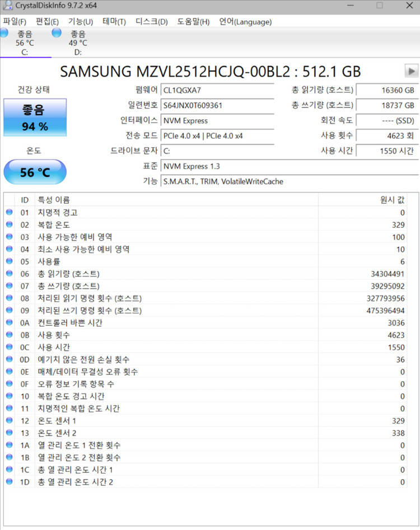Click status orb of row 0B 사용 횟수
The width and height of the screenshot is (420, 530).
point(10,335)
